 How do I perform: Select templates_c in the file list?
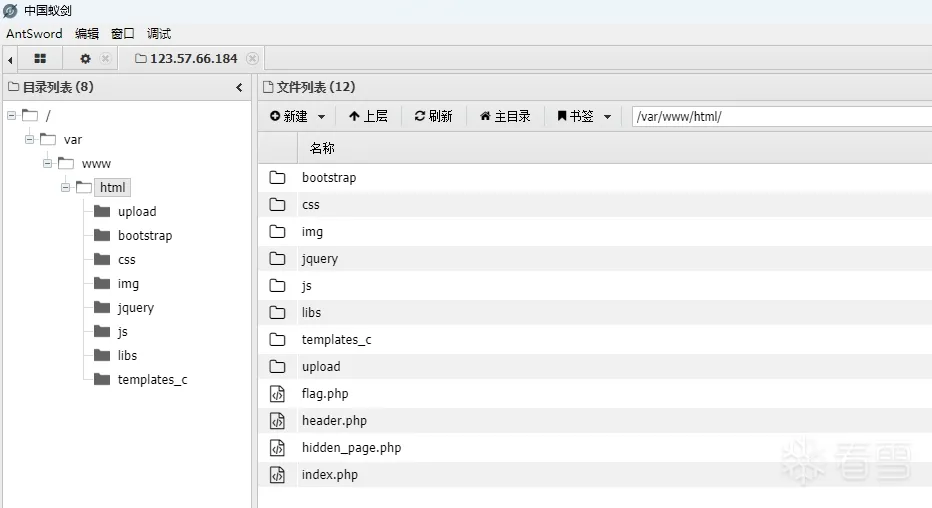click(336, 340)
